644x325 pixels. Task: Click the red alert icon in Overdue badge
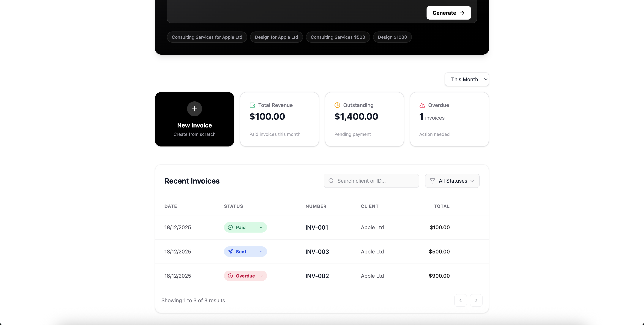[x=230, y=276]
